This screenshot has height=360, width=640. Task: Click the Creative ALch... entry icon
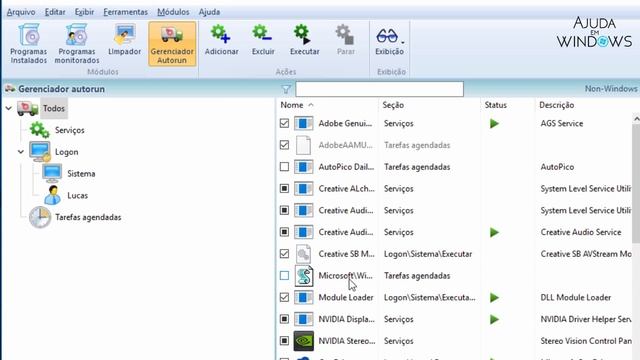(304, 189)
